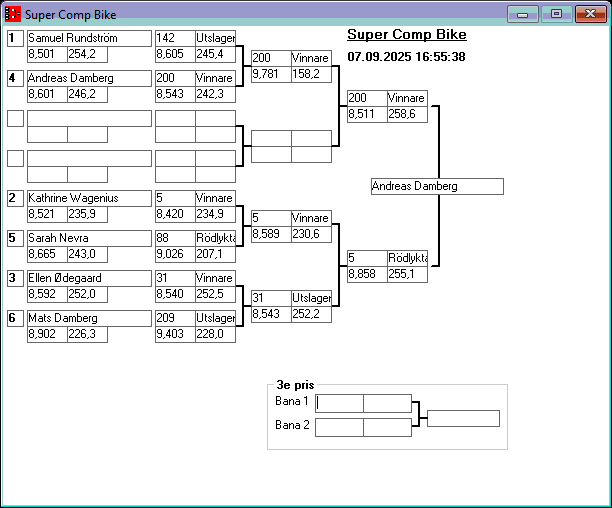The height and width of the screenshot is (508, 612).
Task: Click the Super Comp Bike heading text
Action: (x=406, y=35)
